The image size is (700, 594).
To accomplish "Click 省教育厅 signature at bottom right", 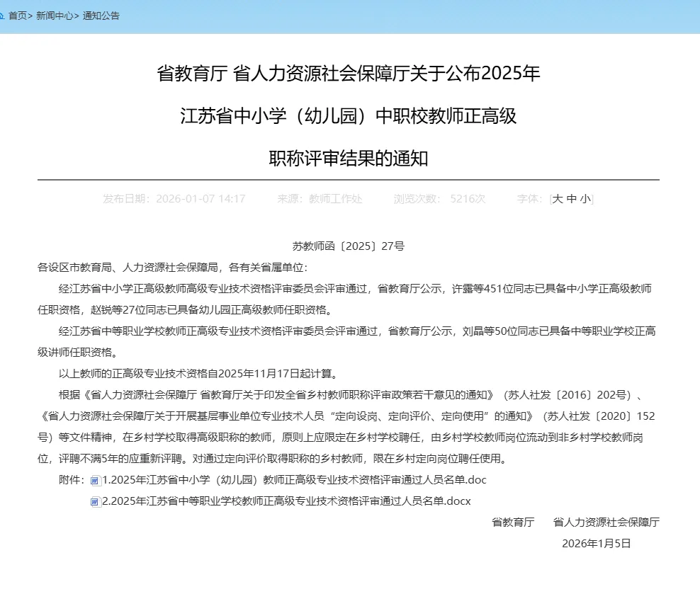I will 513,522.
